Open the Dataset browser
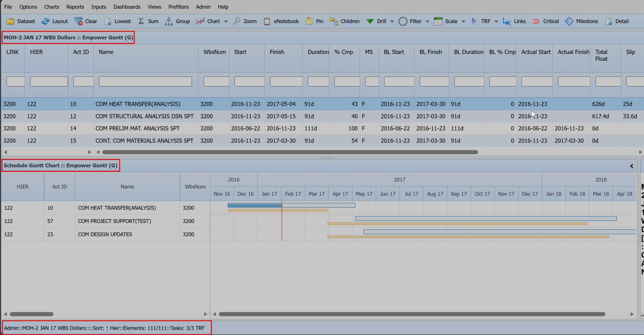Screen dimensions: 644x335 click(x=21, y=21)
